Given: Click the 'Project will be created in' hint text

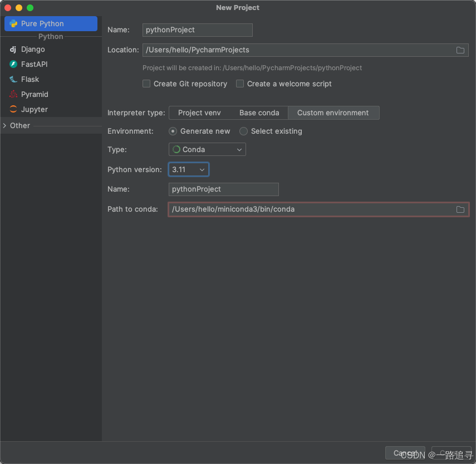Looking at the screenshot, I should point(252,68).
